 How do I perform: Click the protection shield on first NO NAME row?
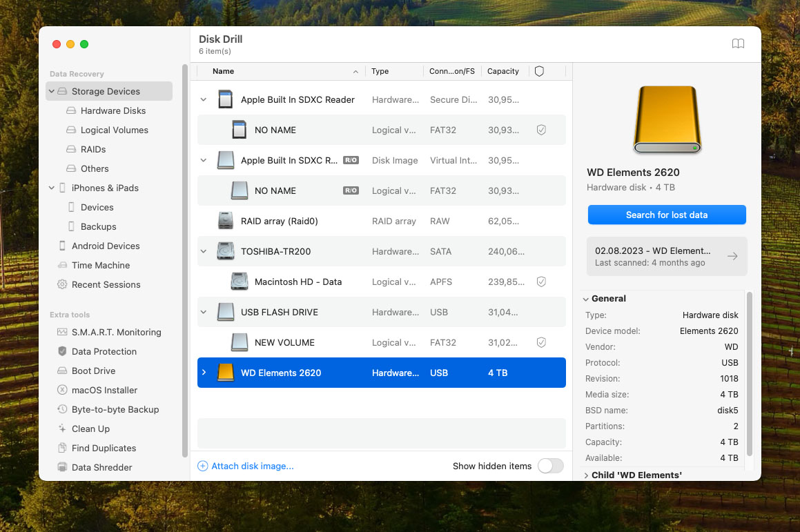click(x=541, y=130)
